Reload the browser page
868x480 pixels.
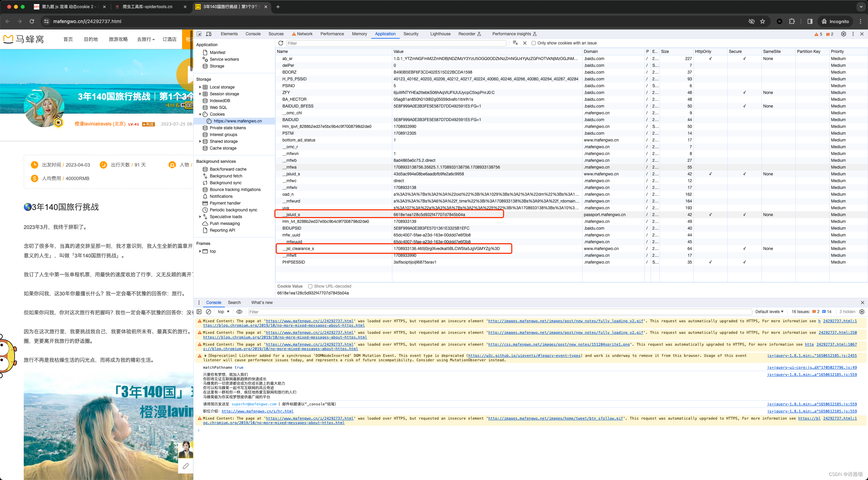[32, 21]
